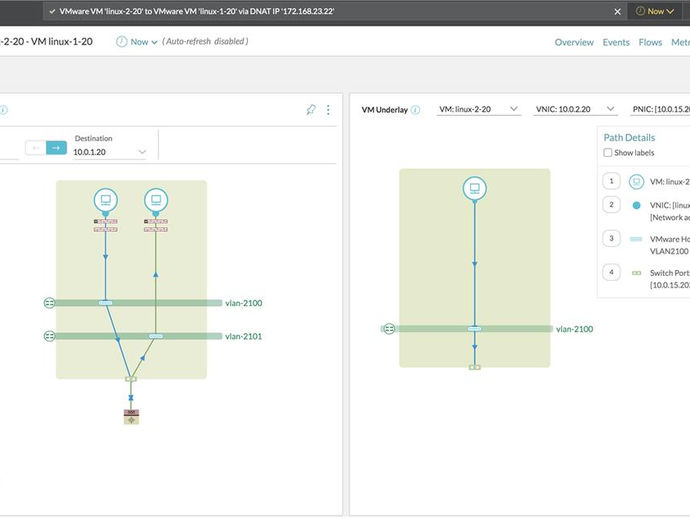690x518 pixels.
Task: Click the reverse direction left arrow button
Action: (35, 148)
